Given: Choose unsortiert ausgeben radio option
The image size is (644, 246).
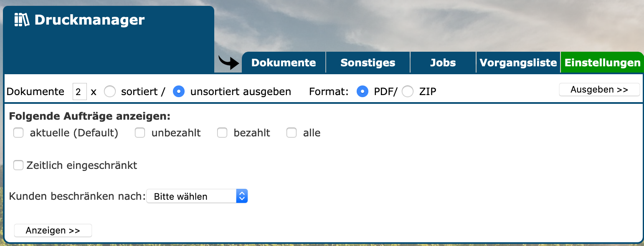Looking at the screenshot, I should (179, 92).
